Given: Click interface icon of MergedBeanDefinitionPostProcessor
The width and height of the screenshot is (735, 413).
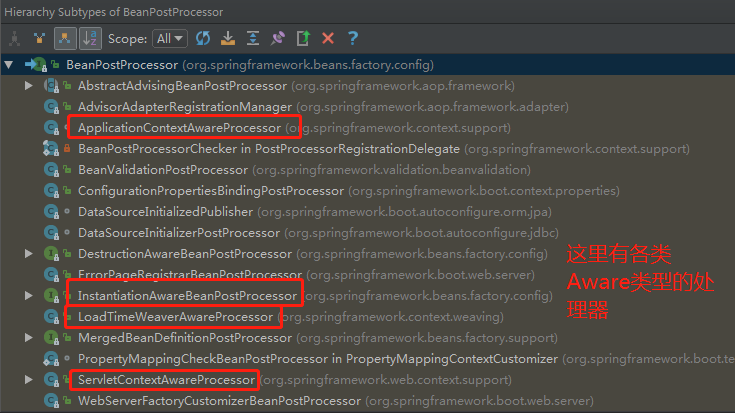Looking at the screenshot, I should pos(51,338).
